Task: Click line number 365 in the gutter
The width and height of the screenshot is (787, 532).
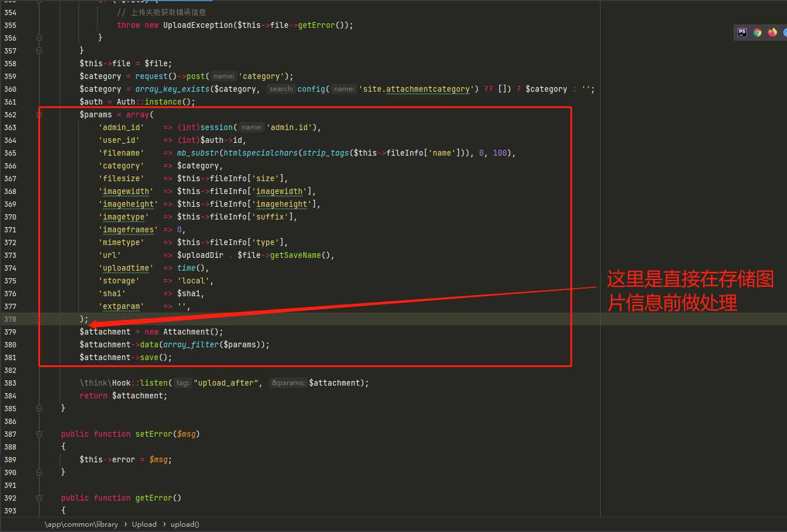Action: [x=10, y=153]
